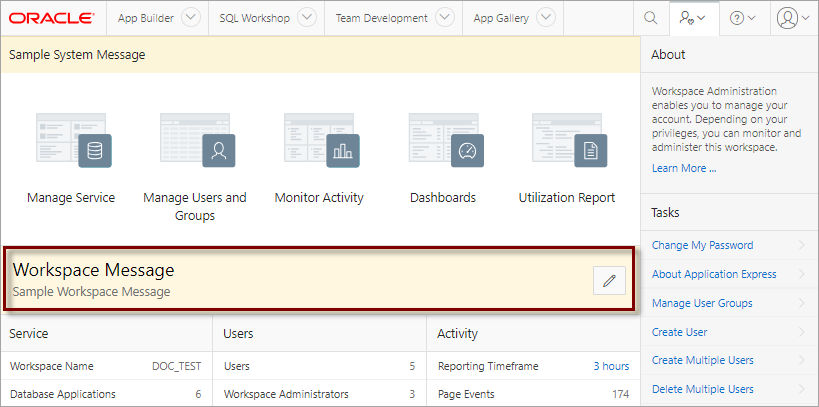Go to the Team Development tab
Viewport: 819px width, 407px height.
381,18
